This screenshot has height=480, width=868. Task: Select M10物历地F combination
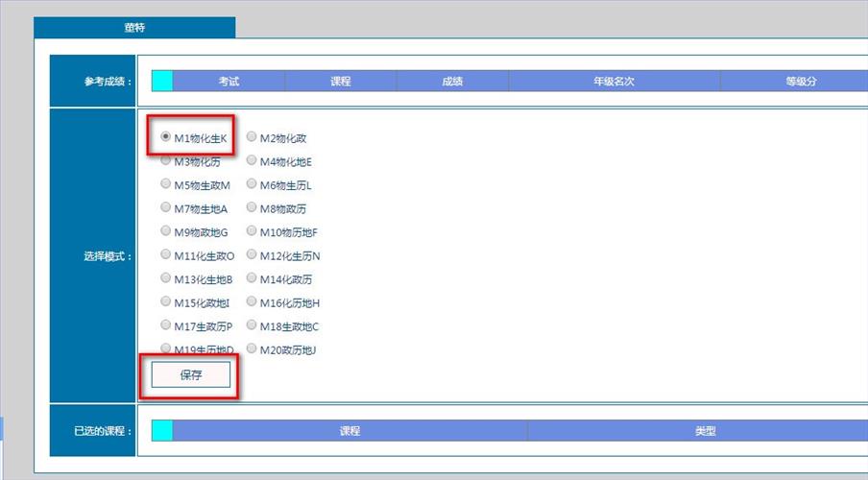tap(252, 231)
